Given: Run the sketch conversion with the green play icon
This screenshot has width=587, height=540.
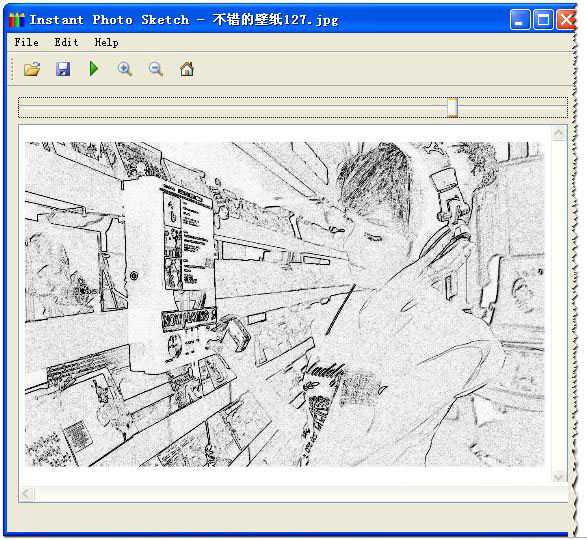Looking at the screenshot, I should coord(94,69).
